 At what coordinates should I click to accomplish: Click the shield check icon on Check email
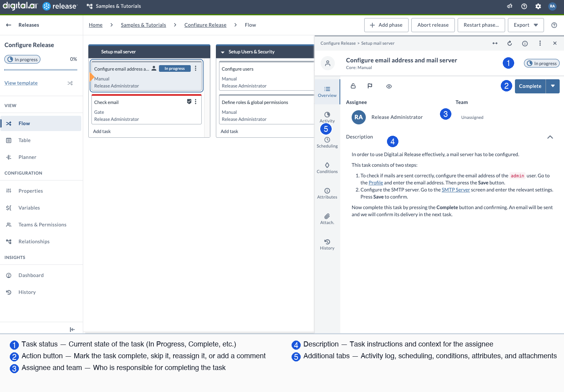[189, 102]
